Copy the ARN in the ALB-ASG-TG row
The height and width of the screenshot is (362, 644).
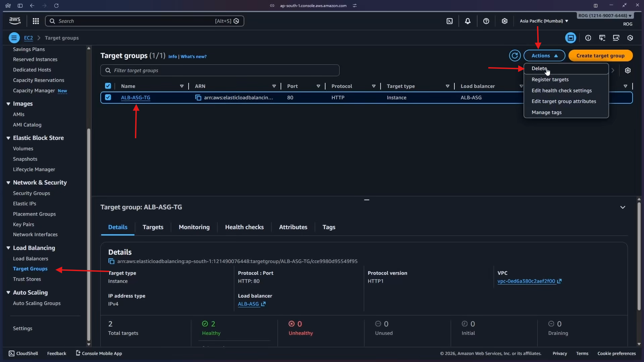(x=198, y=98)
